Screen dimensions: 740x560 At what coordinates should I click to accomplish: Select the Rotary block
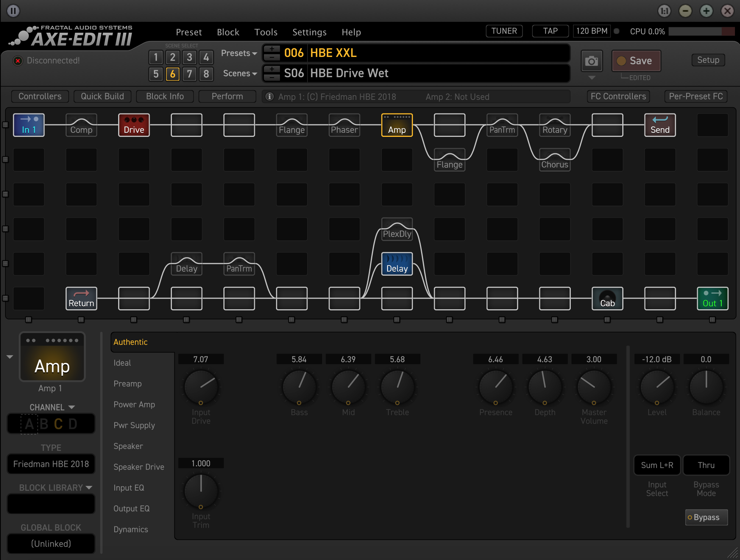[x=555, y=125]
